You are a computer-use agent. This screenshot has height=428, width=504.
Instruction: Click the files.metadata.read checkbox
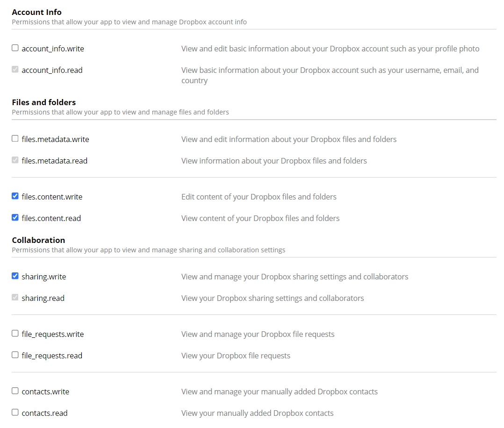pyautogui.click(x=15, y=160)
